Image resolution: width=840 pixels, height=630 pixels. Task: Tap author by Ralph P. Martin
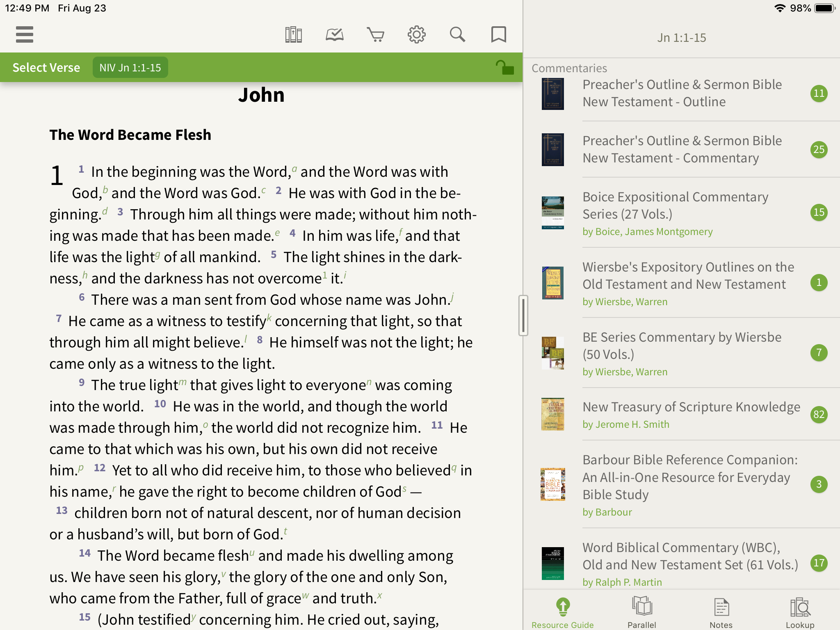[622, 582]
